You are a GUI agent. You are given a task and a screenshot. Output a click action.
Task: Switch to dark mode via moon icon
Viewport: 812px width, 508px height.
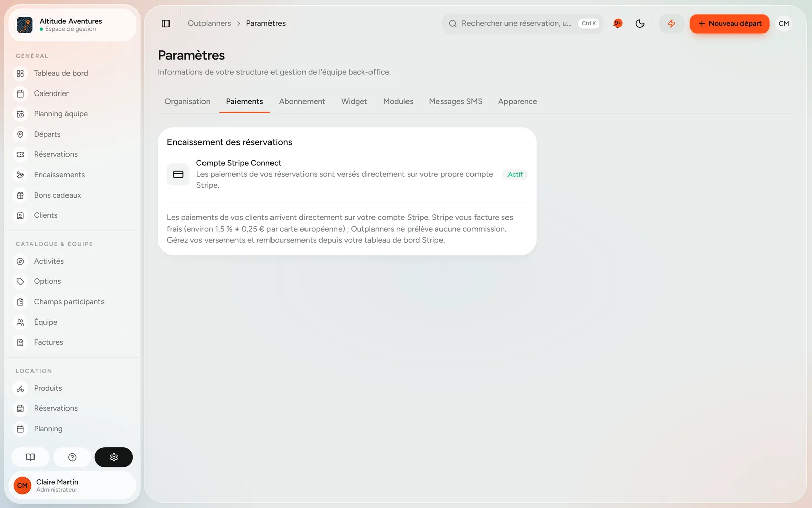click(640, 24)
